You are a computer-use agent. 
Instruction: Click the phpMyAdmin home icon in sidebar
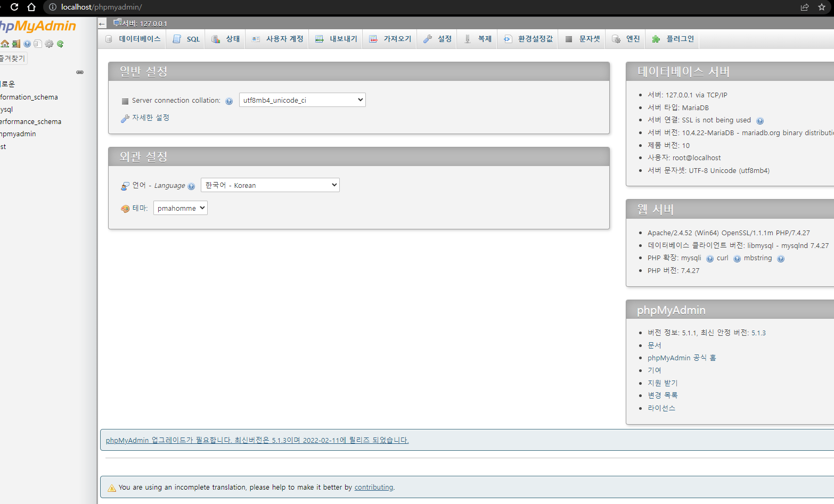pyautogui.click(x=5, y=44)
